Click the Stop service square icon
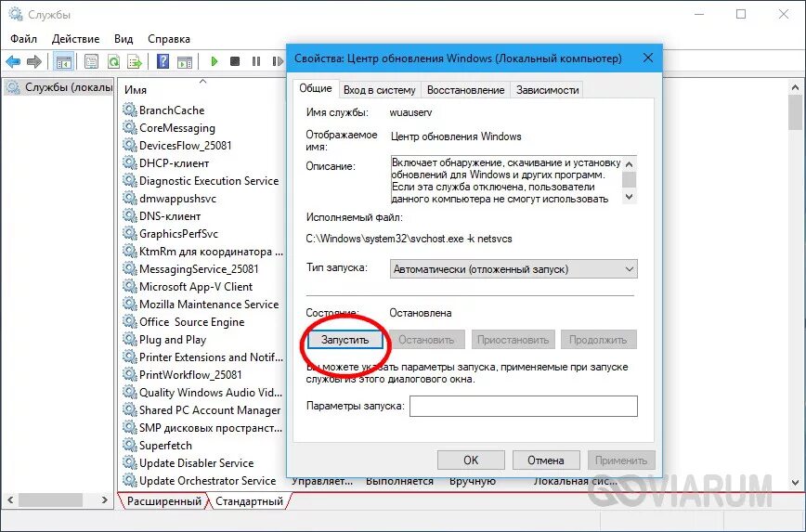Viewport: 806px width, 532px height. click(x=235, y=61)
